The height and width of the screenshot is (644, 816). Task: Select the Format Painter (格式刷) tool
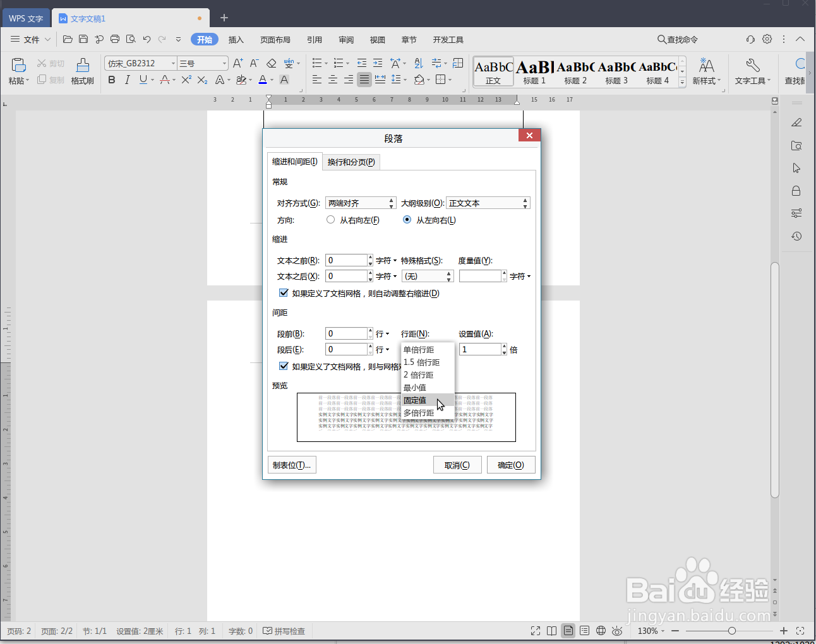coord(83,71)
